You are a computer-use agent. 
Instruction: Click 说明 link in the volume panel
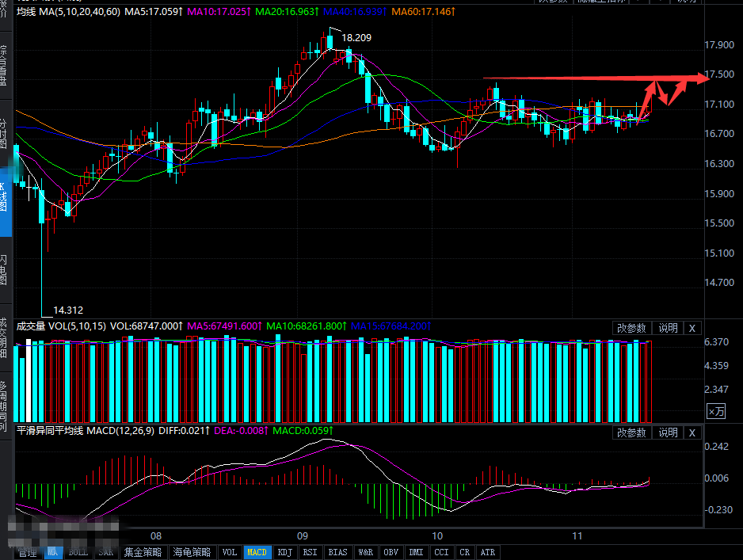tap(668, 328)
